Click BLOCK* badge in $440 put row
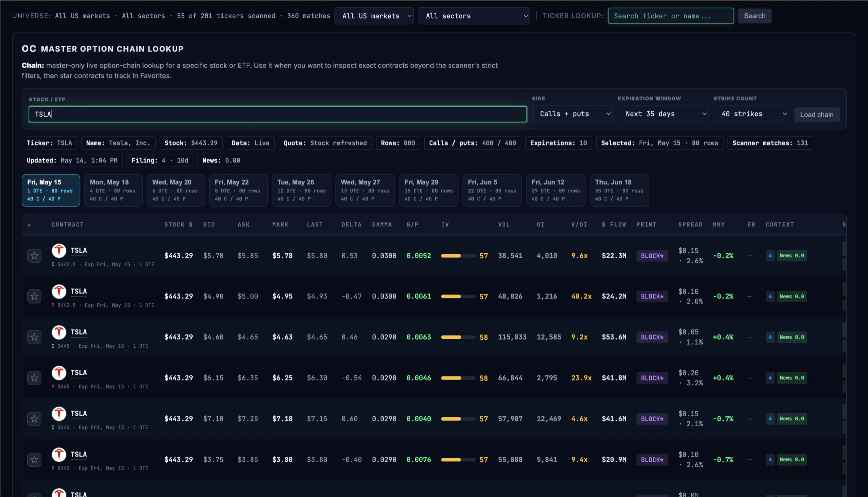Image resolution: width=868 pixels, height=497 pixels. (652, 460)
